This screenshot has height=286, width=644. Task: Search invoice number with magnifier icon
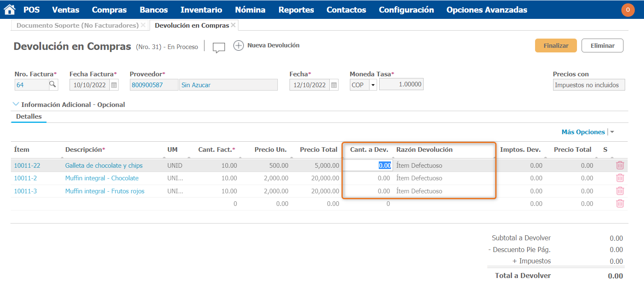(53, 85)
